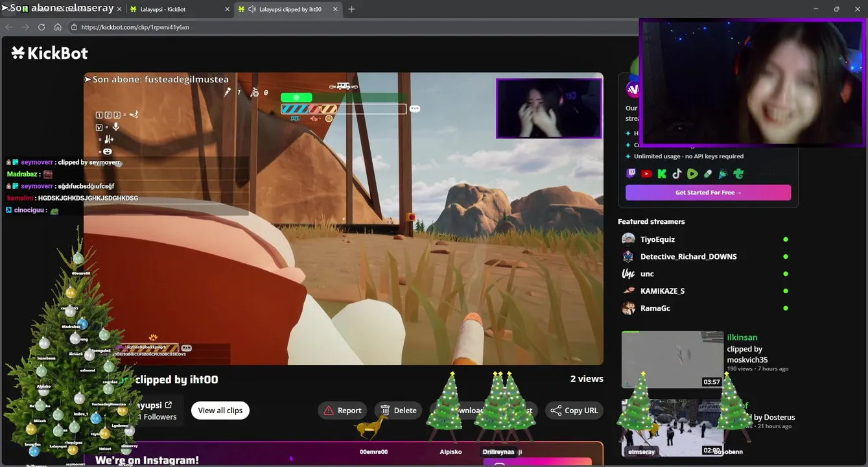Click the 'Featured streamers' heading
Viewport: 868px width, 467px height.
(x=651, y=222)
